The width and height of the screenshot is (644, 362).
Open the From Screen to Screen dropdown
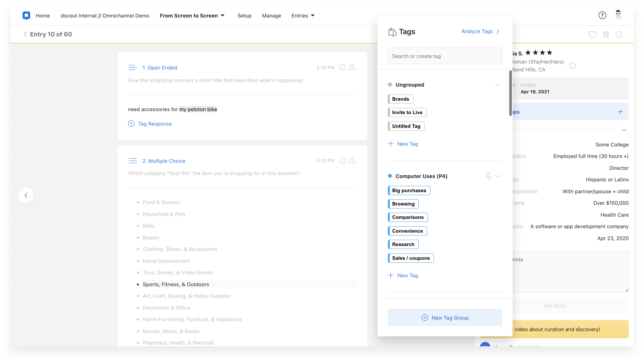pyautogui.click(x=192, y=15)
